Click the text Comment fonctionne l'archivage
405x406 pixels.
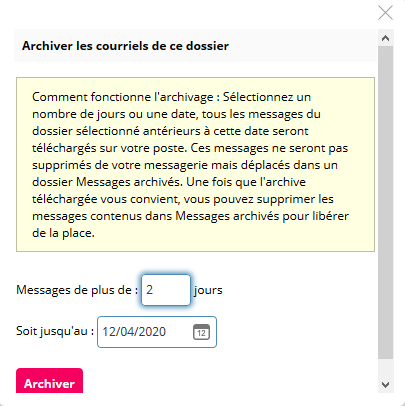[x=123, y=97]
